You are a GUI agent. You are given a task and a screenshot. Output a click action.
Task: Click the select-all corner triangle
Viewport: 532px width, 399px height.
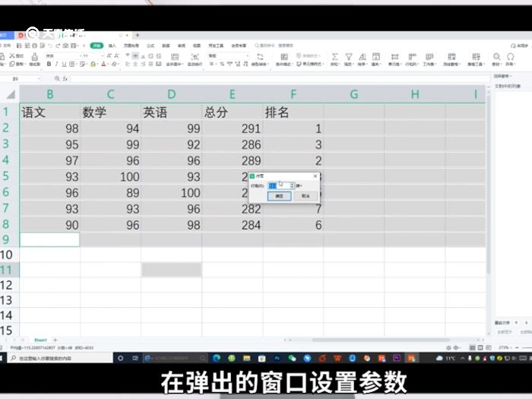[11, 94]
